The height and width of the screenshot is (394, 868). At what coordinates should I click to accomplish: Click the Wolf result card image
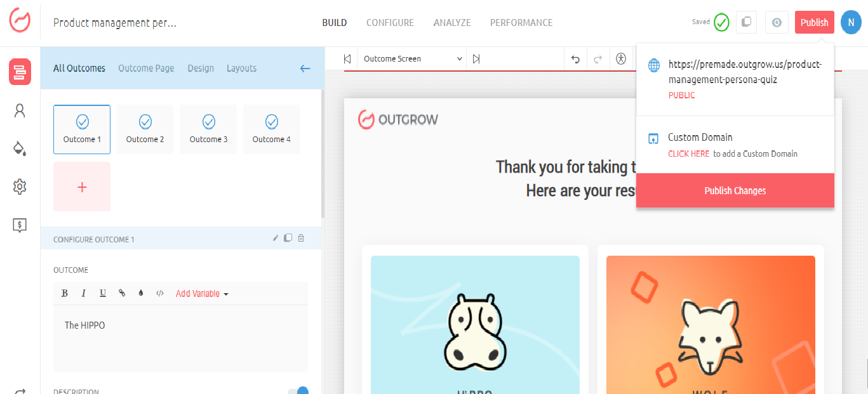click(711, 325)
